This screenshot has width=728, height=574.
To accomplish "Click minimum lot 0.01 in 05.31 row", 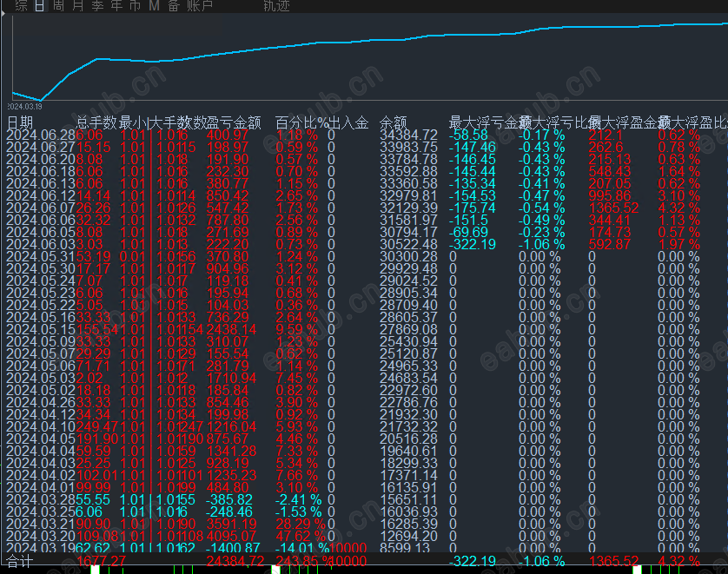I will pyautogui.click(x=132, y=256).
